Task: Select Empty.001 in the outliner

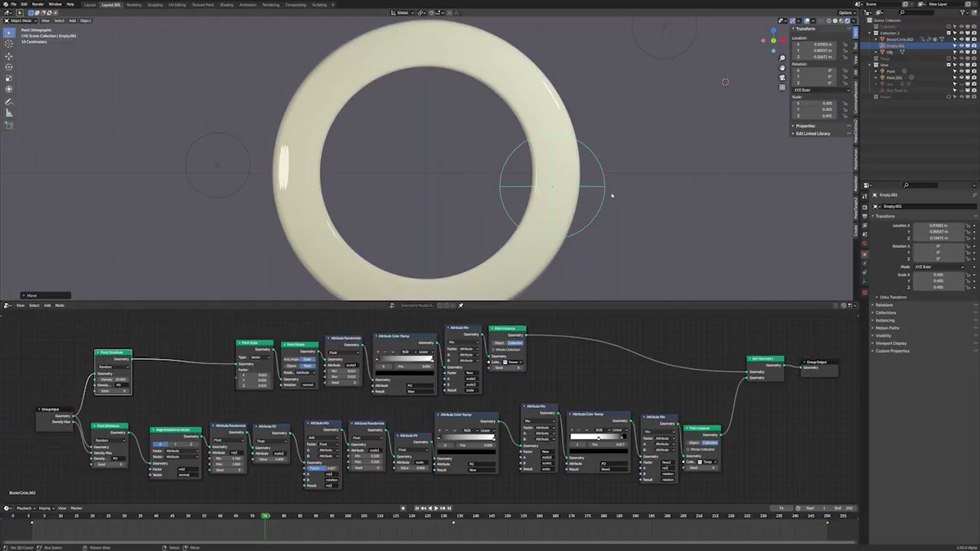Action: coord(895,46)
